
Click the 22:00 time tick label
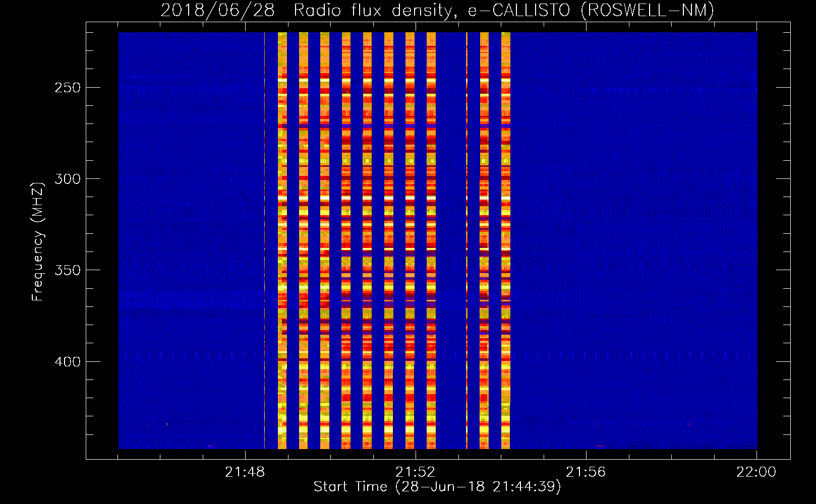coord(756,472)
